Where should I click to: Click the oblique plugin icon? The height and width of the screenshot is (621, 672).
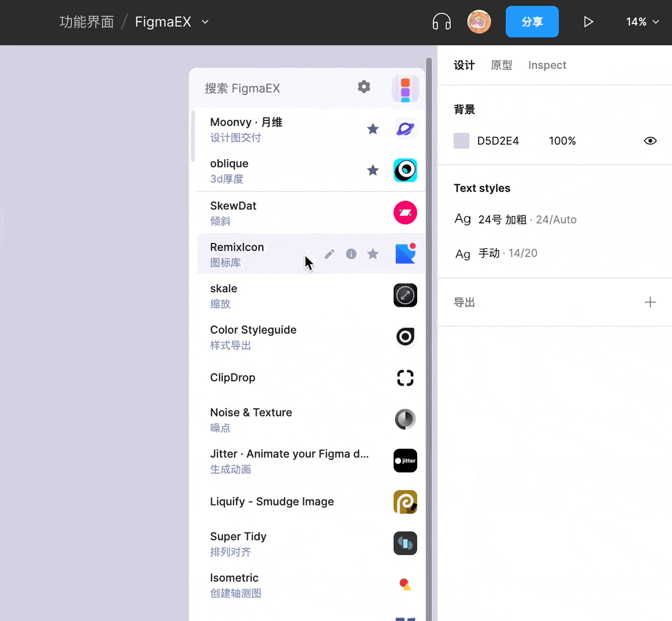pyautogui.click(x=405, y=170)
